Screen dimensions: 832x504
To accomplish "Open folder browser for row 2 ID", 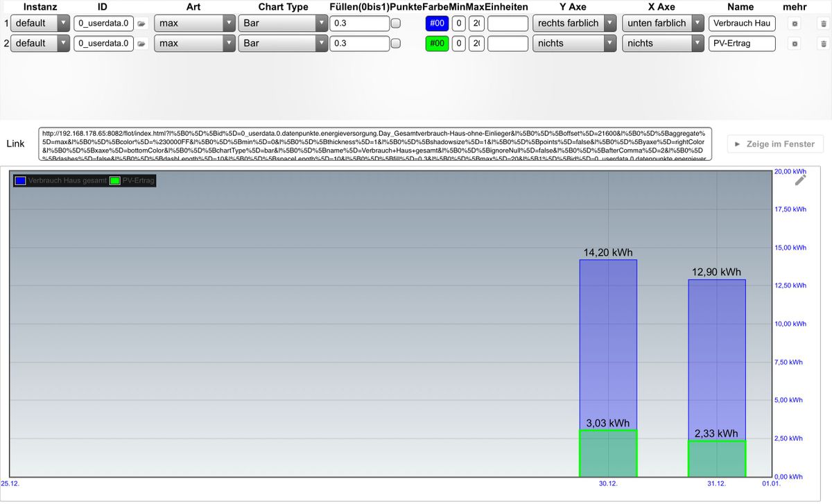I will point(141,43).
